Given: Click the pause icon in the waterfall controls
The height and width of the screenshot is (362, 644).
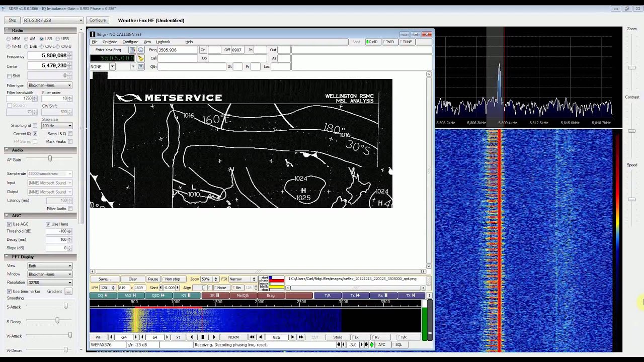Looking at the screenshot, I should 203,337.
